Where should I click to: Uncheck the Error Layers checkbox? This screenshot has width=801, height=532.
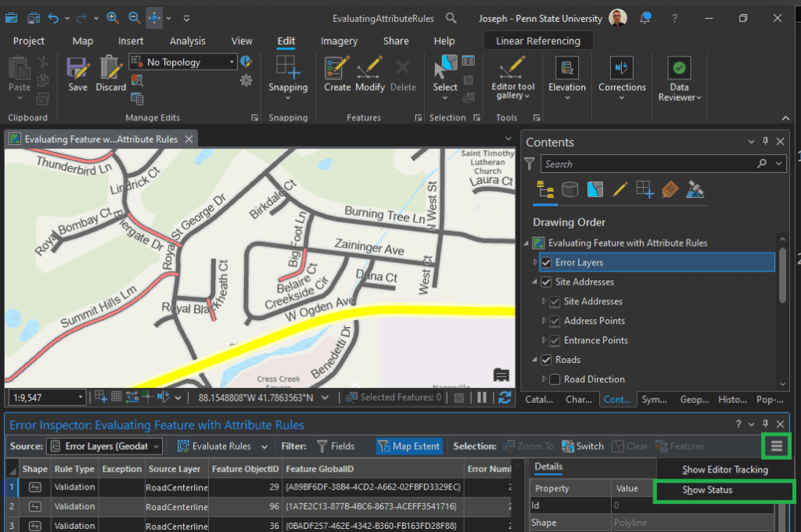(547, 263)
